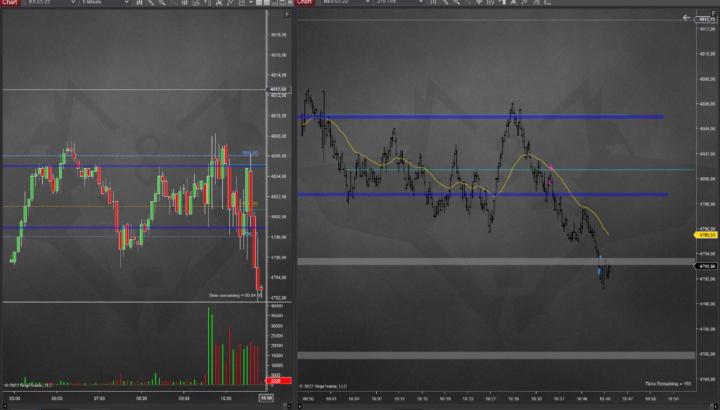Select the left chart's zoom magnifier icon
Image resolution: width=720 pixels, height=410 pixels.
point(162,2)
